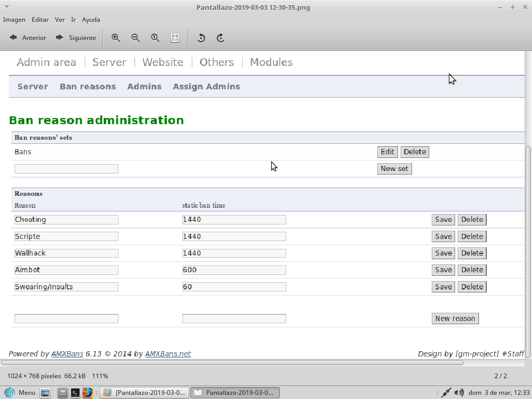Open the Others navigation item

point(217,62)
